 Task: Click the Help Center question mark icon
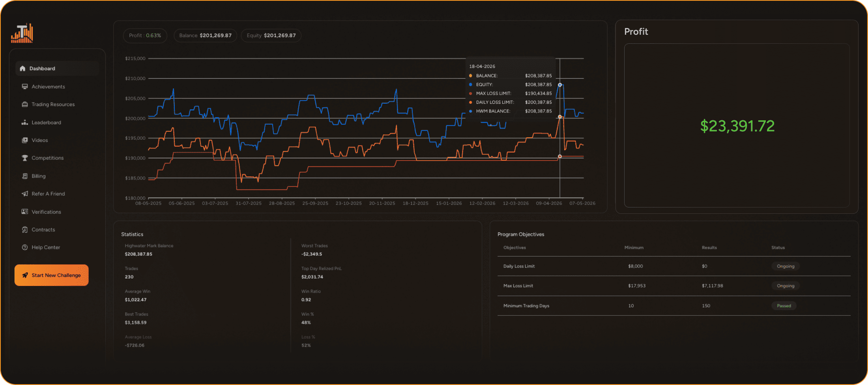(25, 247)
